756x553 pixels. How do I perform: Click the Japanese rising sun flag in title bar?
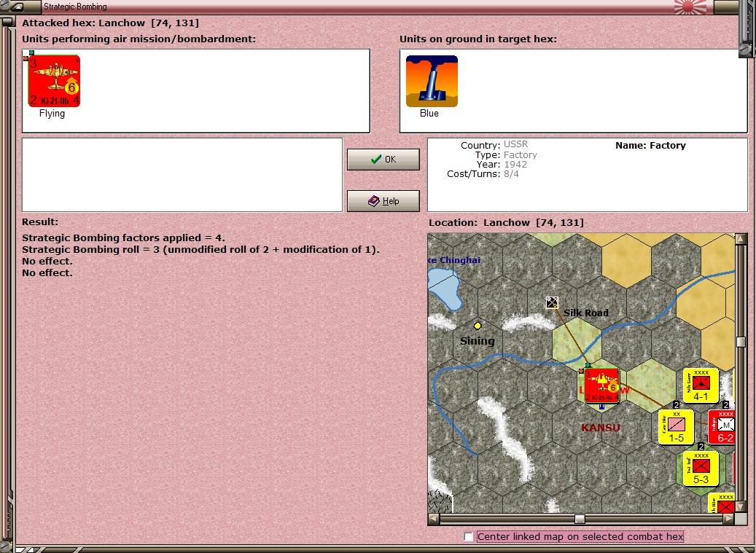tap(690, 7)
